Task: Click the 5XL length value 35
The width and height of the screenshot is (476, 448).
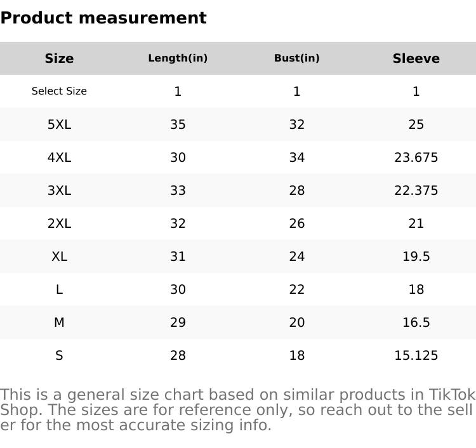Action: click(178, 124)
